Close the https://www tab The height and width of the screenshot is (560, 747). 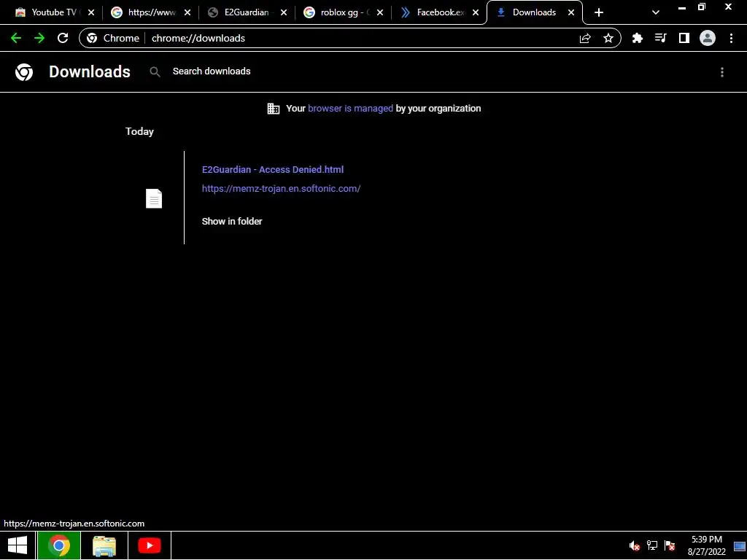click(x=187, y=12)
